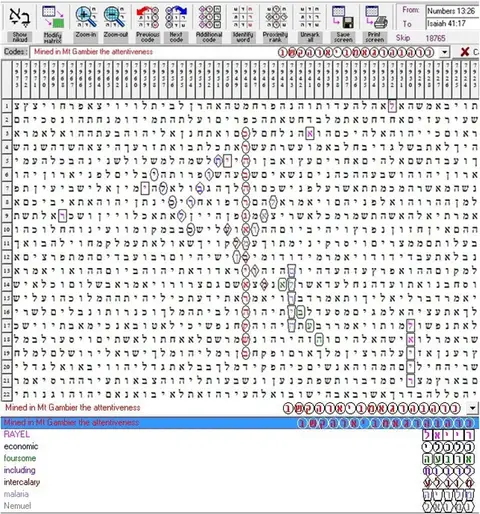Click the Save screen icon

pos(343,24)
